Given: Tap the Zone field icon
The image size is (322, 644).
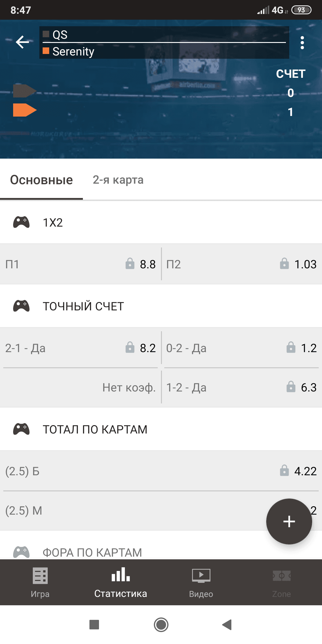Looking at the screenshot, I should (x=281, y=575).
